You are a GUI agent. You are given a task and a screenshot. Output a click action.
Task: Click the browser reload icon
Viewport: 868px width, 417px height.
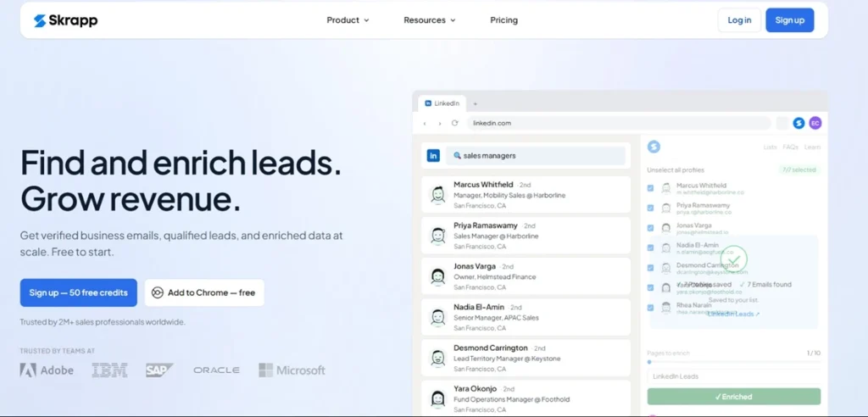point(454,123)
